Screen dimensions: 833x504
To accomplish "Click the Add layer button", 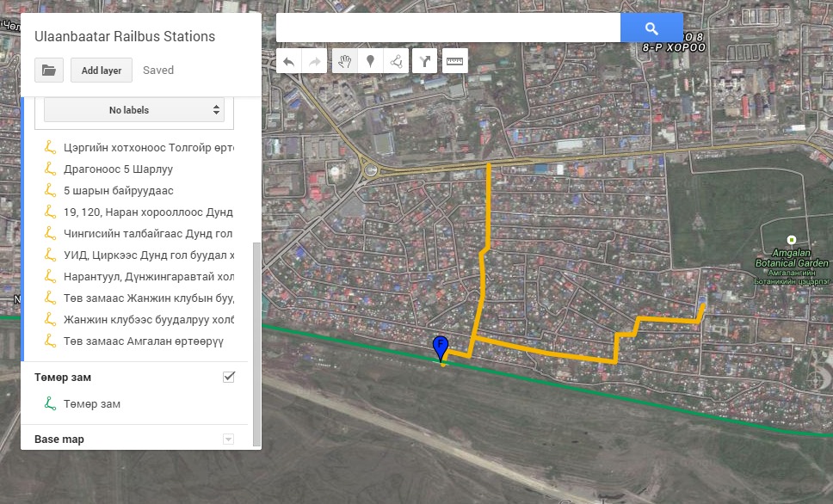I will (x=102, y=71).
